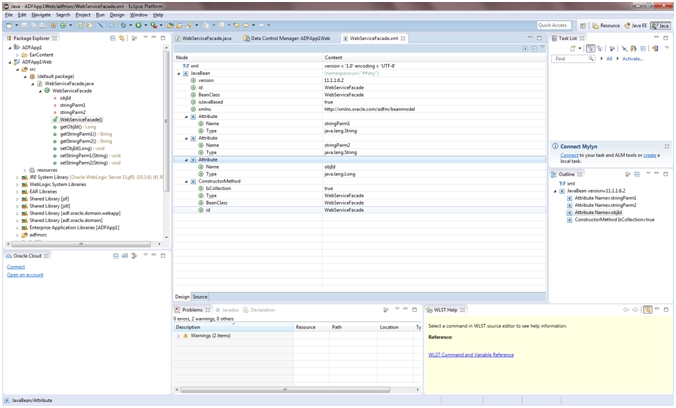Open WLST Command and Variable Reference link

click(471, 355)
